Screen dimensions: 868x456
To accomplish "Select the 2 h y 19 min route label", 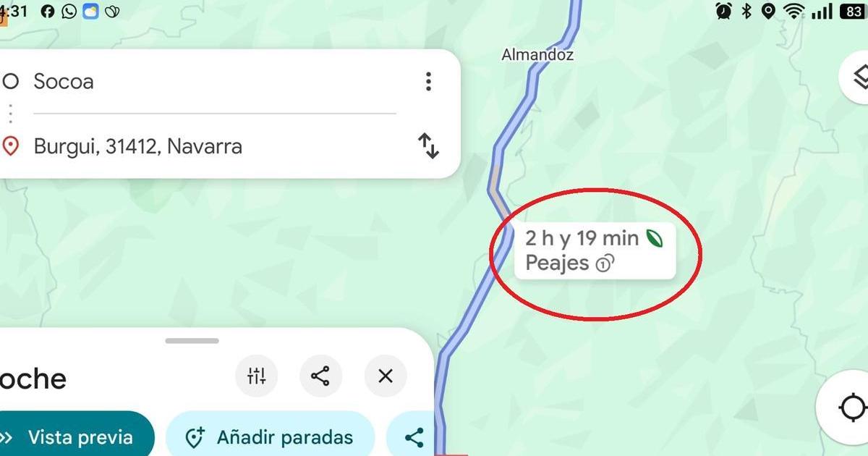I will pos(582,237).
